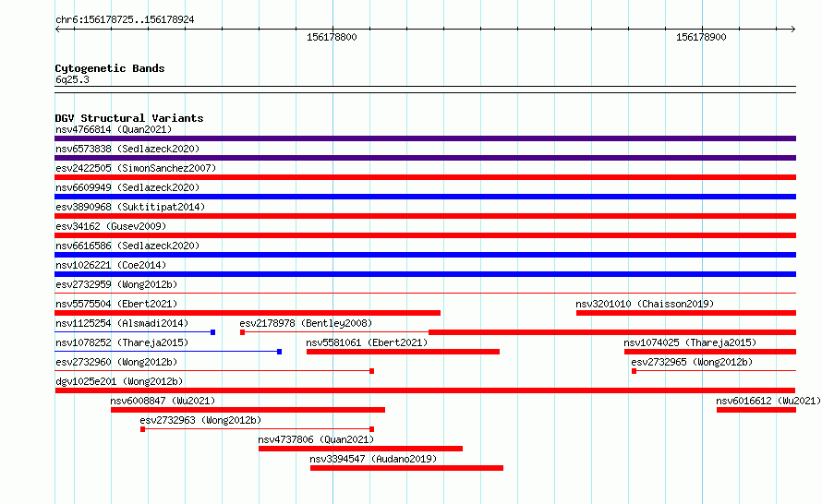The width and height of the screenshot is (822, 504).
Task: Click nsv6609949 (Sedlazeck2020) label
Action: point(127,187)
